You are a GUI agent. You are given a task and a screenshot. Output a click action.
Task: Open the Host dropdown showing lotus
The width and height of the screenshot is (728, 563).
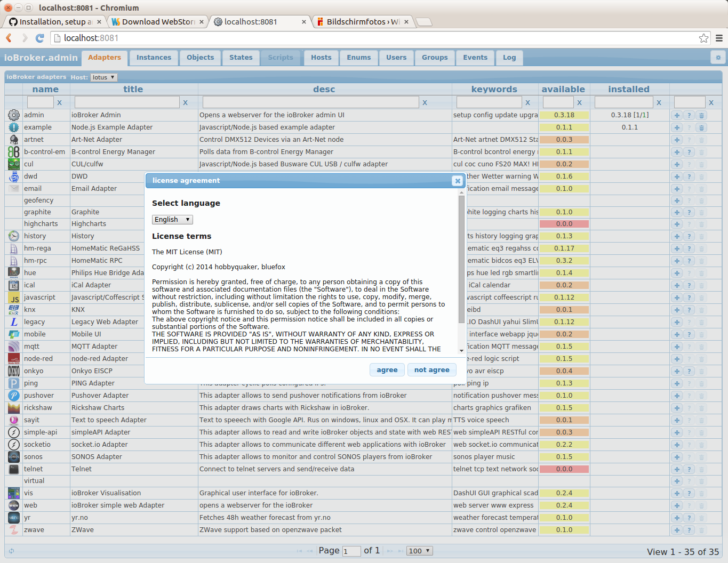click(103, 77)
